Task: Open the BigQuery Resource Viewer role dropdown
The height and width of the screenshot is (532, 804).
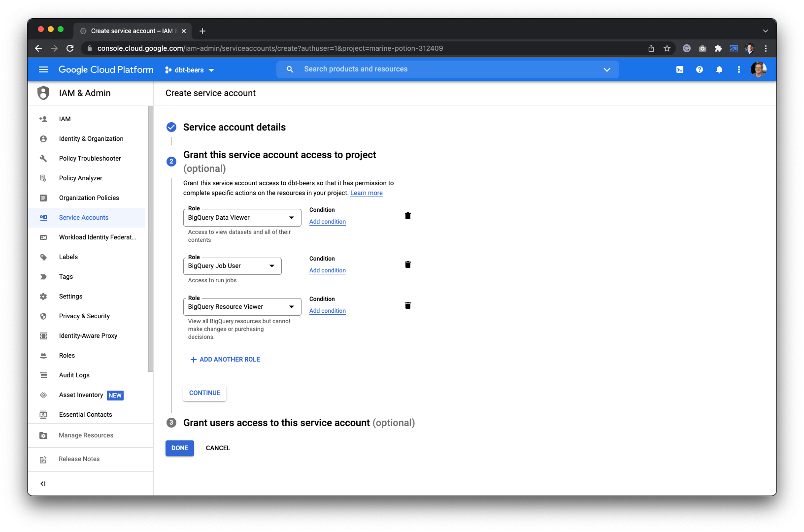Action: 242,307
